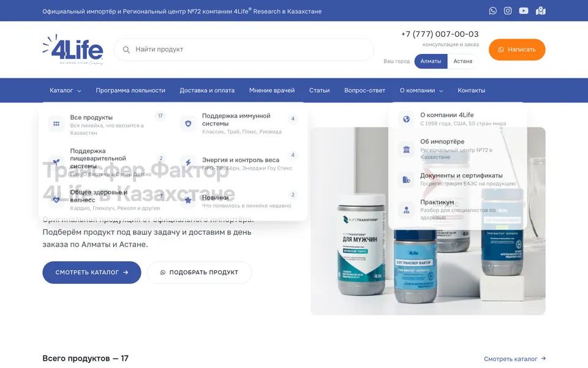The image size is (588, 368).
Task: Click the orange Написать button
Action: coord(517,50)
